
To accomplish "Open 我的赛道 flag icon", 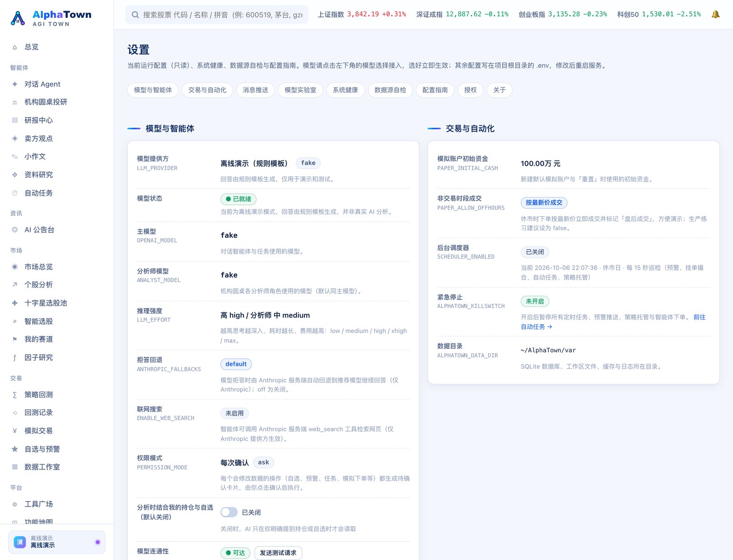I will click(15, 339).
